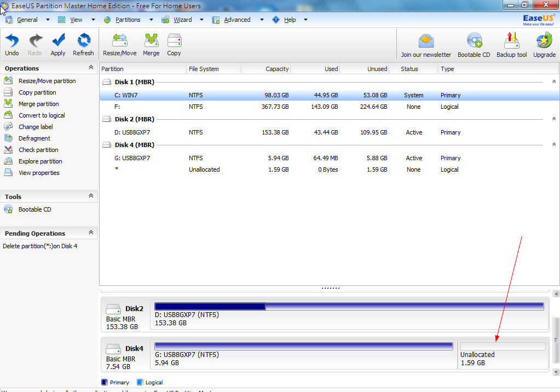Select Convert to logical operation
Screen dimensions: 560x392
42,115
